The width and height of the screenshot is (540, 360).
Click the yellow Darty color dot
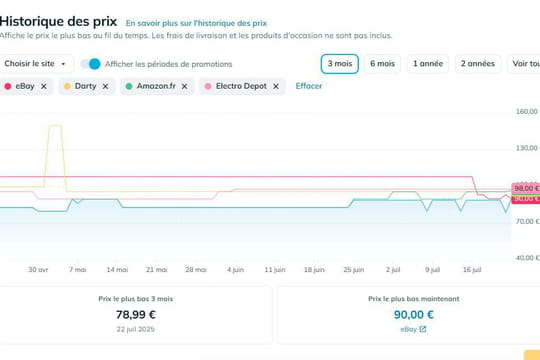pyautogui.click(x=68, y=86)
